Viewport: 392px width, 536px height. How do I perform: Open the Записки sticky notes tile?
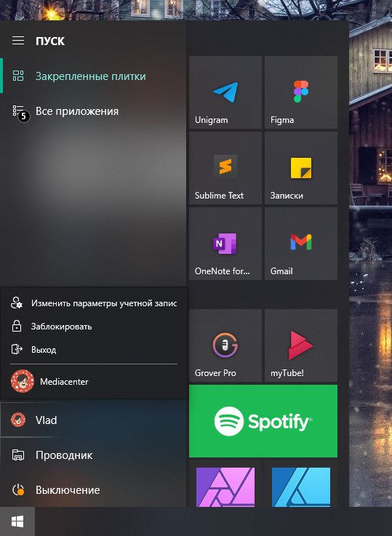click(x=301, y=168)
